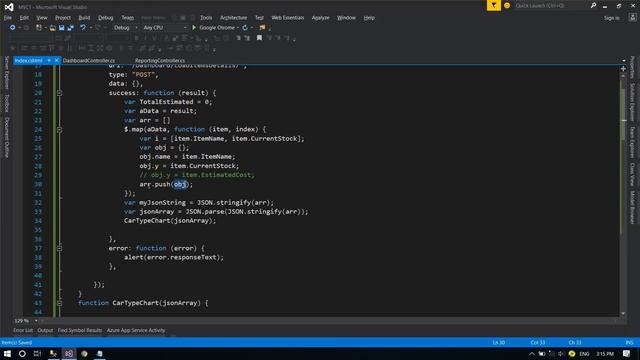Viewport: 640px width, 360px height.
Task: Open the Build menu
Action: tap(84, 18)
